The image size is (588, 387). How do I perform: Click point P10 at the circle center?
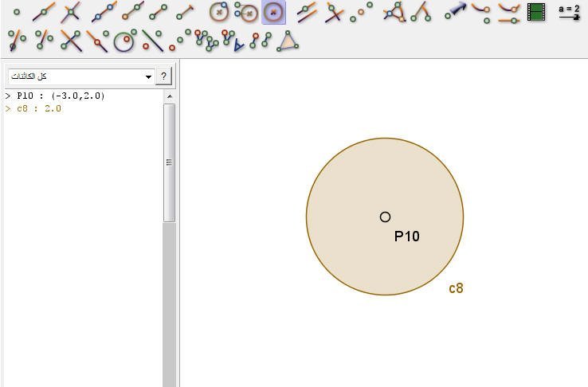coord(385,217)
